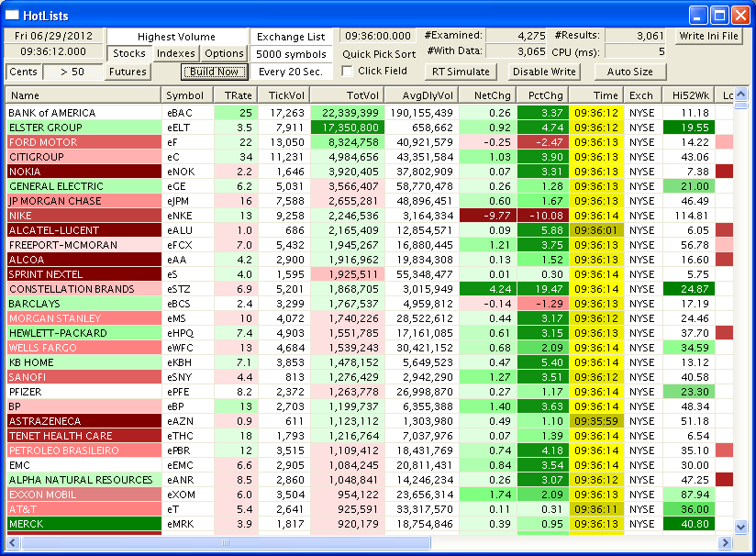This screenshot has height=556, width=756.
Task: Switch to the Options tab
Action: pos(224,54)
